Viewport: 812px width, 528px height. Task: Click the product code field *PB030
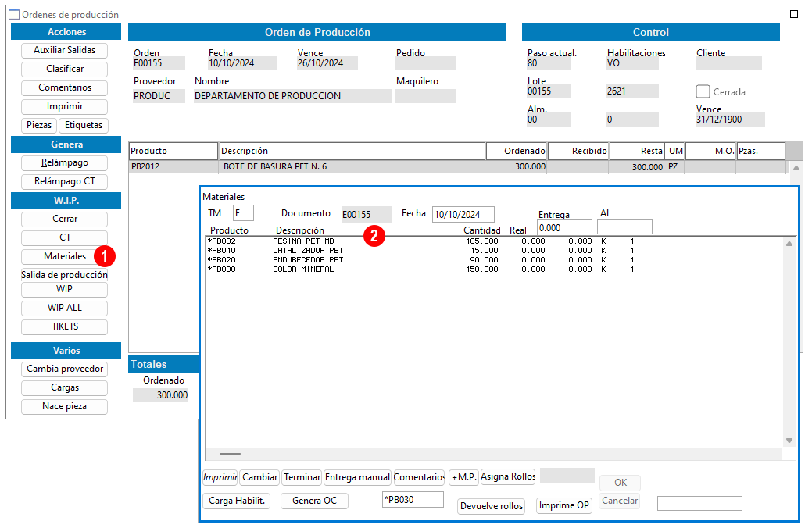coord(413,500)
